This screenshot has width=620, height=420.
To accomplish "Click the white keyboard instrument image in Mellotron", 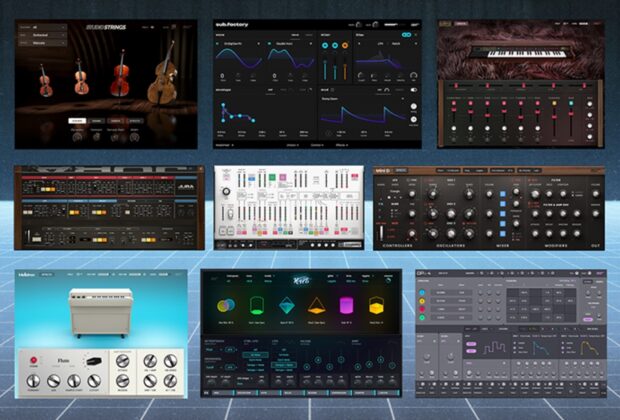I will pyautogui.click(x=101, y=313).
